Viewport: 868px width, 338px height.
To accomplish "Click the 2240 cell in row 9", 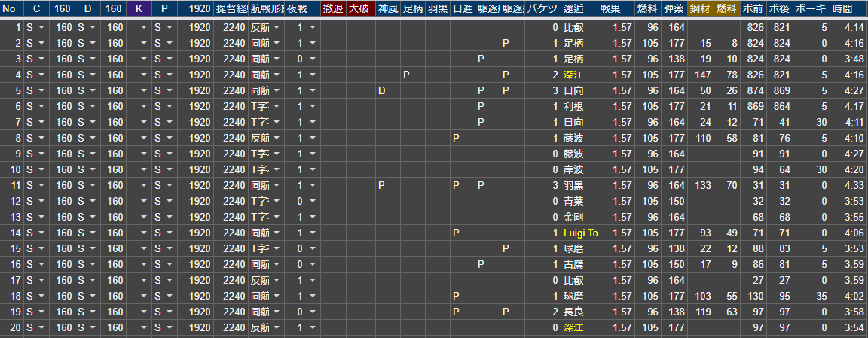I will pos(231,154).
